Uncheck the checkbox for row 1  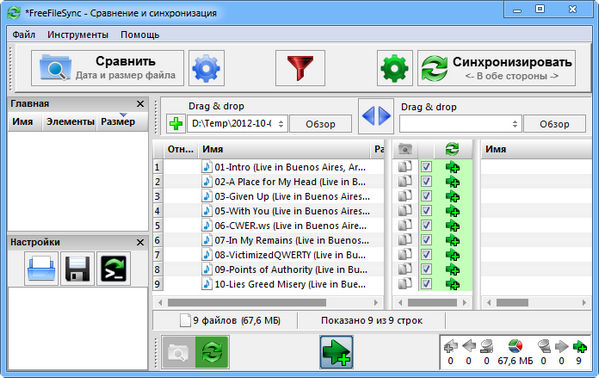pyautogui.click(x=426, y=167)
